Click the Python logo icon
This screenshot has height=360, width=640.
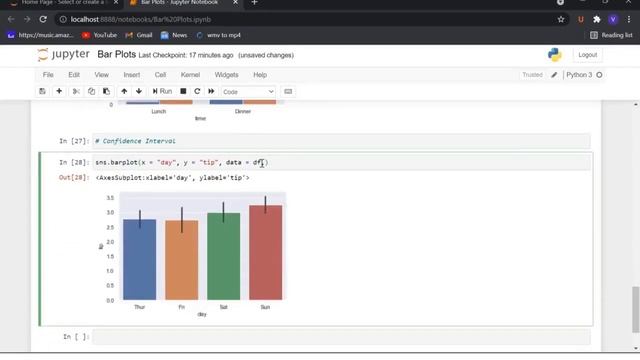pos(555,55)
